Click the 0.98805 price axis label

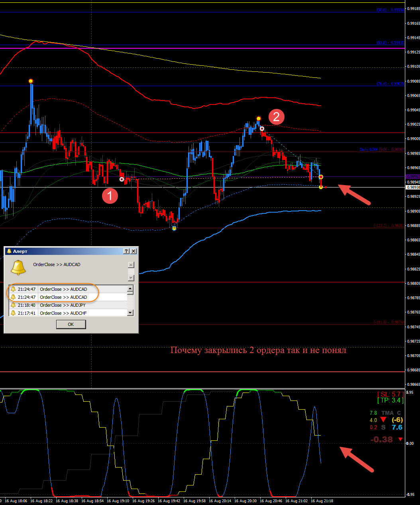[413, 283]
